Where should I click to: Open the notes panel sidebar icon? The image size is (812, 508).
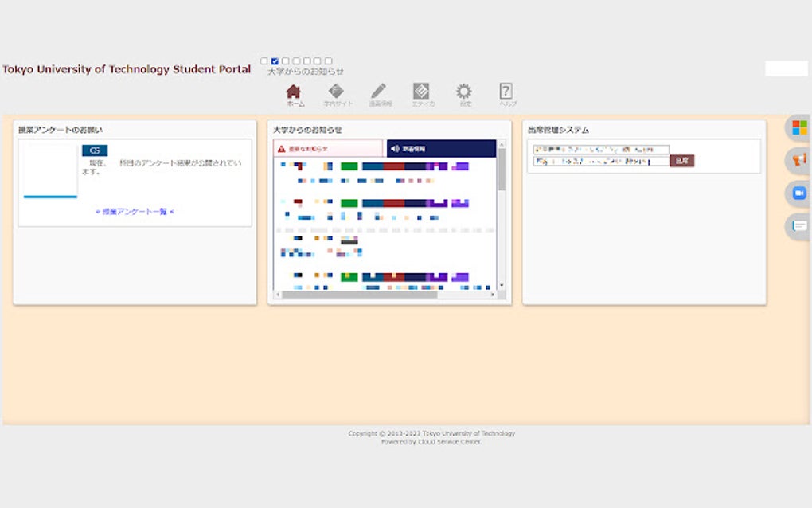coord(799,225)
